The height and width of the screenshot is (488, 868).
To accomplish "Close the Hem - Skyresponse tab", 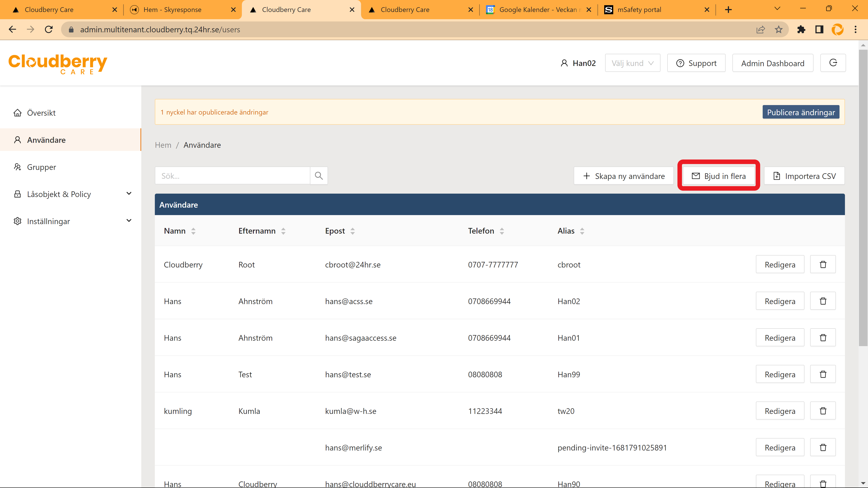I will click(233, 10).
